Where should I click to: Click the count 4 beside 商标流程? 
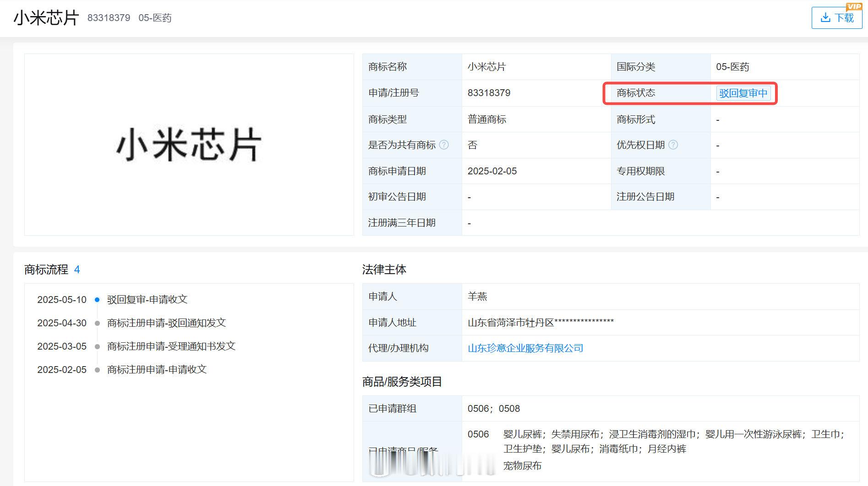pyautogui.click(x=77, y=270)
